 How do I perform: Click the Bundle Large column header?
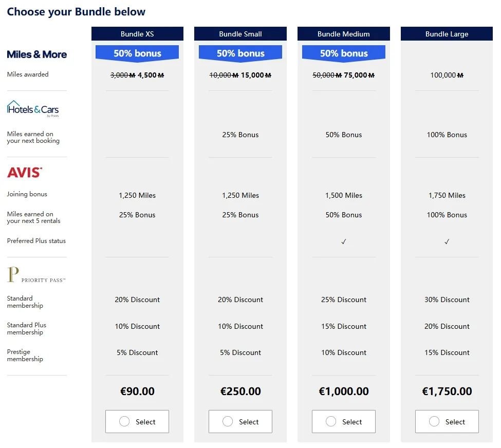pyautogui.click(x=447, y=34)
